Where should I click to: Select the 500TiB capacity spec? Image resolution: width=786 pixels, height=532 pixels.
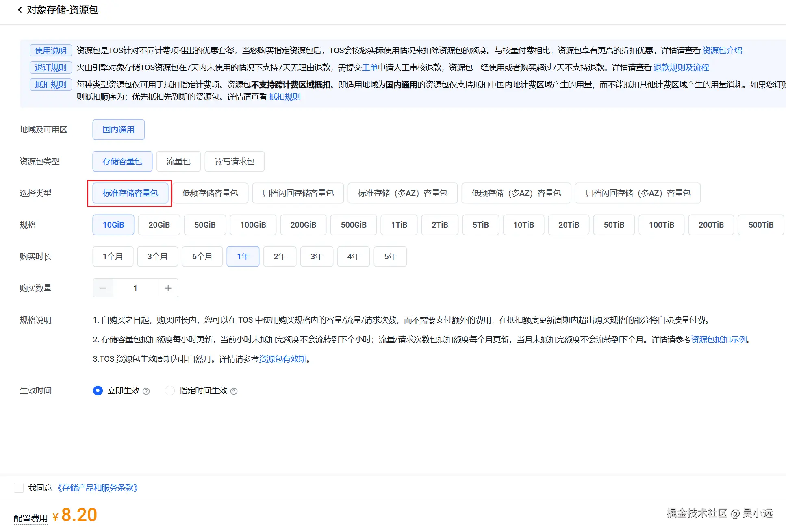pos(761,224)
